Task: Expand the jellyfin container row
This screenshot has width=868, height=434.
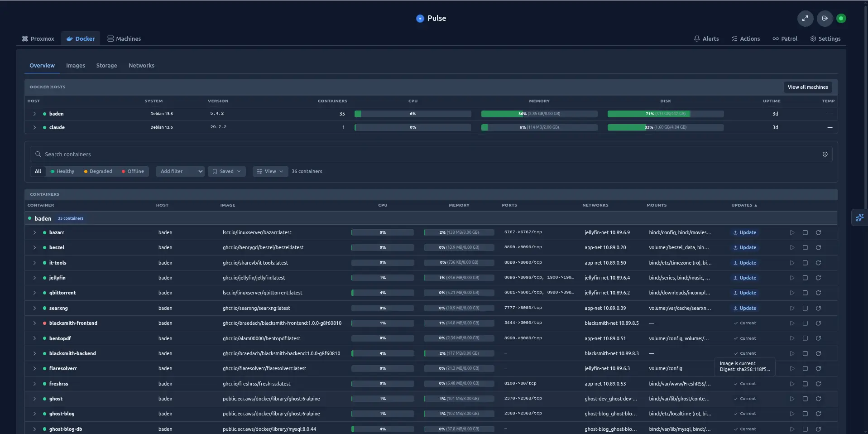Action: pos(34,278)
